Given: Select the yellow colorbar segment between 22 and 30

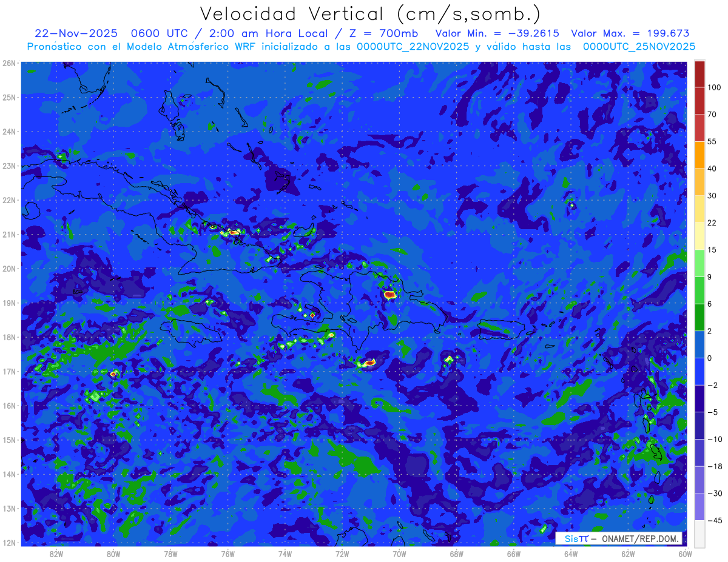Looking at the screenshot, I should tap(699, 209).
